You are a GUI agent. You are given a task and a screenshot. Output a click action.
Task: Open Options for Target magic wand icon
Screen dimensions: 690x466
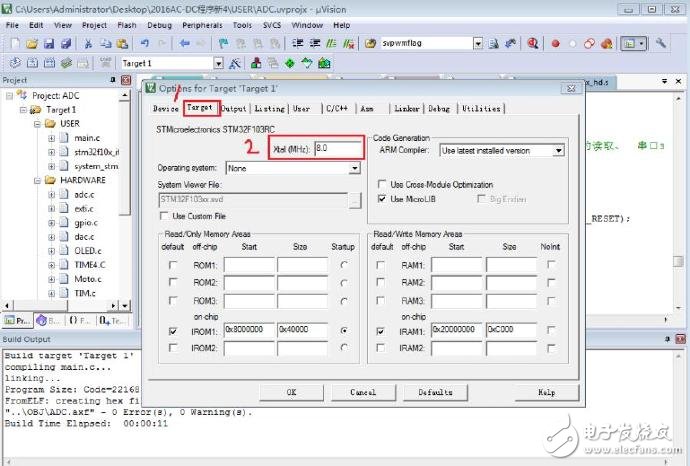tap(235, 63)
